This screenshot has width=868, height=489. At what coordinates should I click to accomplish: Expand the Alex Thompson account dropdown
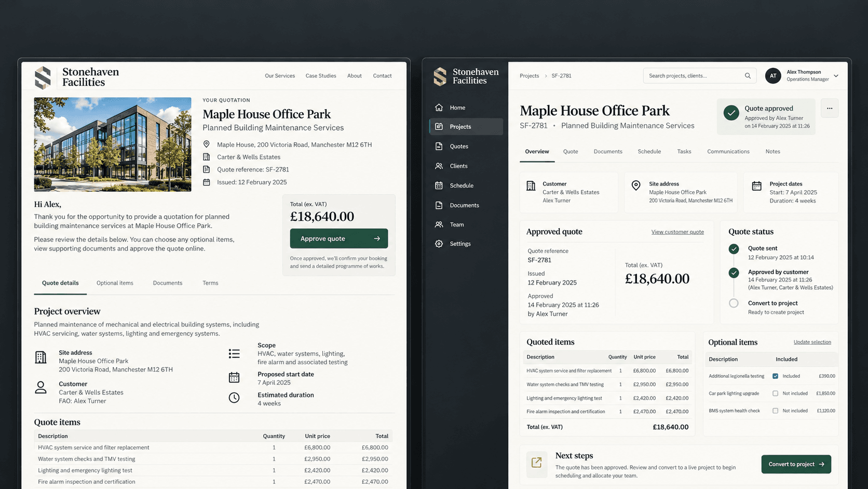pos(836,76)
